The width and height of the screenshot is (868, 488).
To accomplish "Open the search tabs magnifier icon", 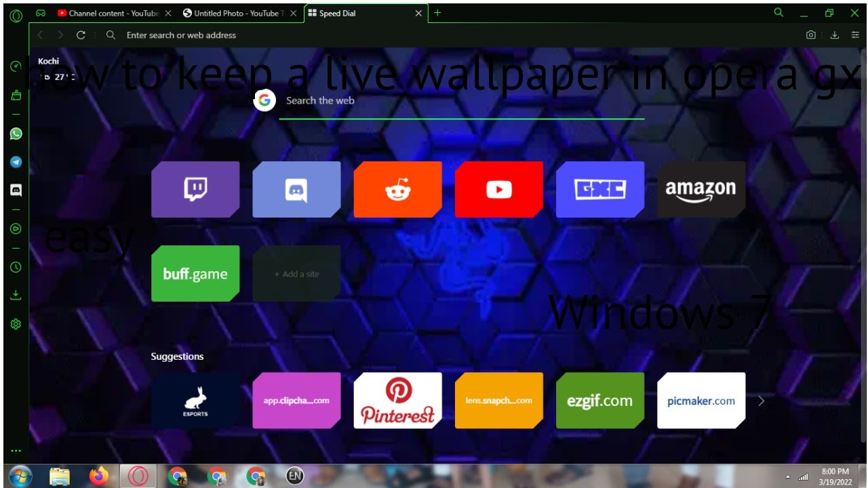I will [x=778, y=12].
